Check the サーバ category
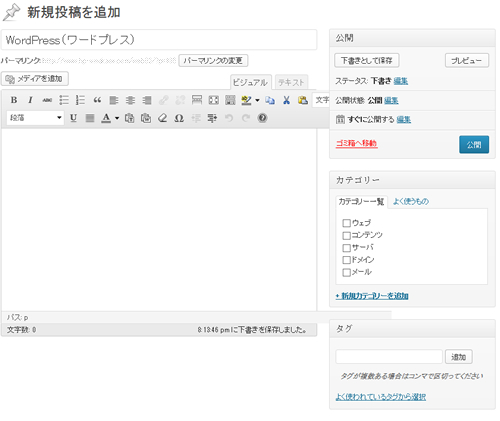 pyautogui.click(x=346, y=248)
